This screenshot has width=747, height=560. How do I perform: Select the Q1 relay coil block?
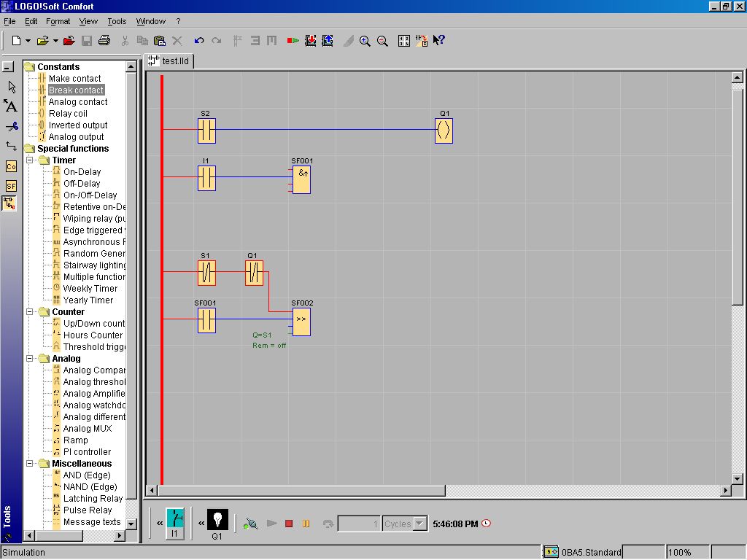(444, 131)
